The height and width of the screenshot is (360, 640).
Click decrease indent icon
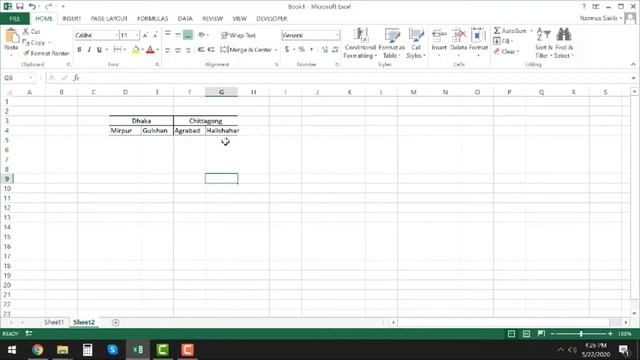(201, 50)
